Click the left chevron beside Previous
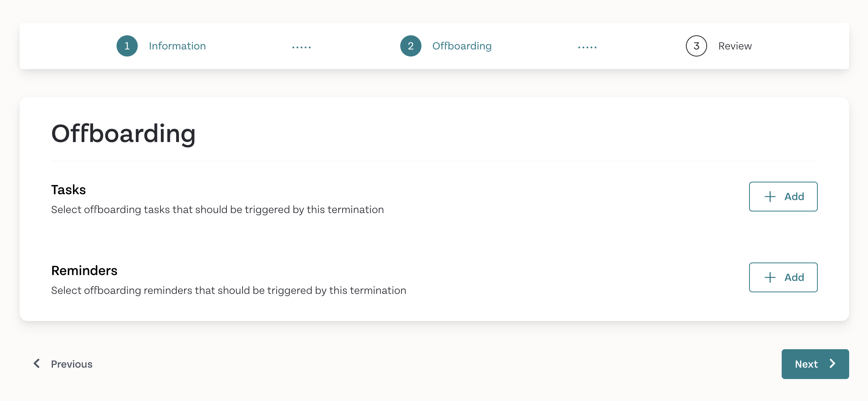 (37, 364)
